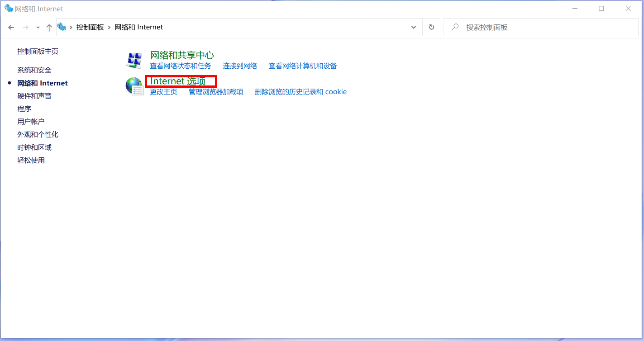Open 查看网络计算机和设备 link

pyautogui.click(x=302, y=66)
